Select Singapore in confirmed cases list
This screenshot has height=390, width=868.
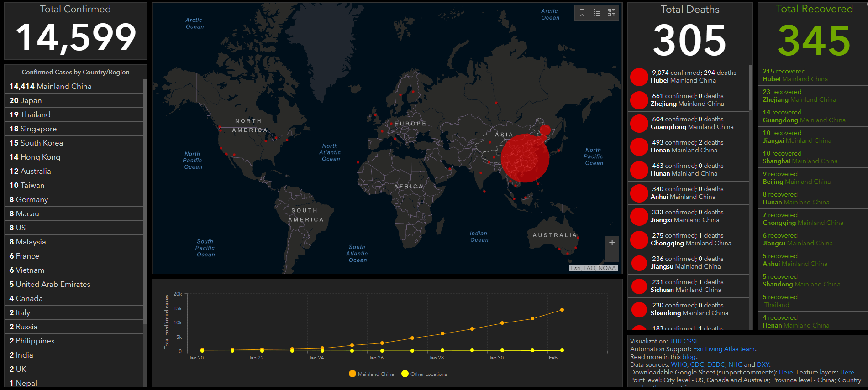(33, 129)
